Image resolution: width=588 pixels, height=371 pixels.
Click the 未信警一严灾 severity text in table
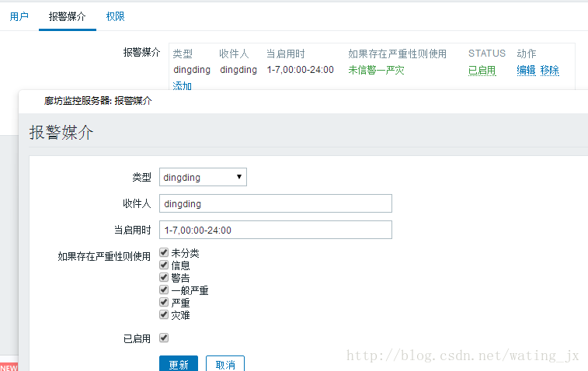[376, 70]
